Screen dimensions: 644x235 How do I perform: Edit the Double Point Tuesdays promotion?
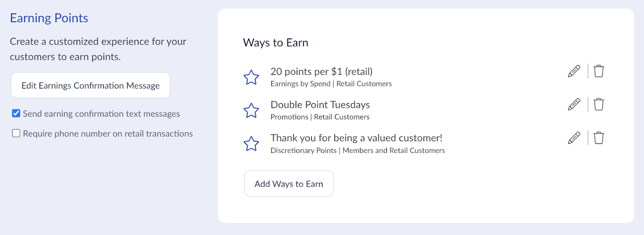[574, 104]
